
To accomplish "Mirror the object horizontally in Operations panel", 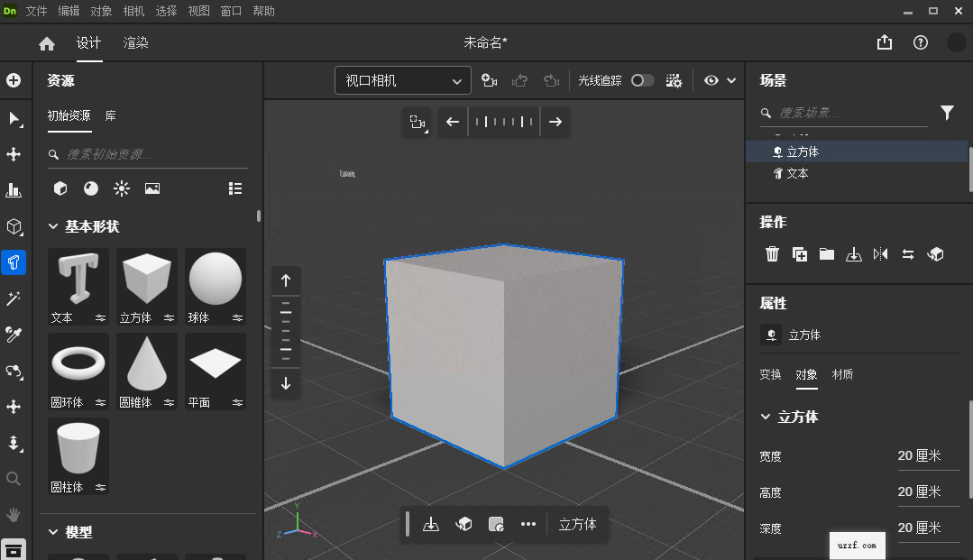I will pos(880,254).
